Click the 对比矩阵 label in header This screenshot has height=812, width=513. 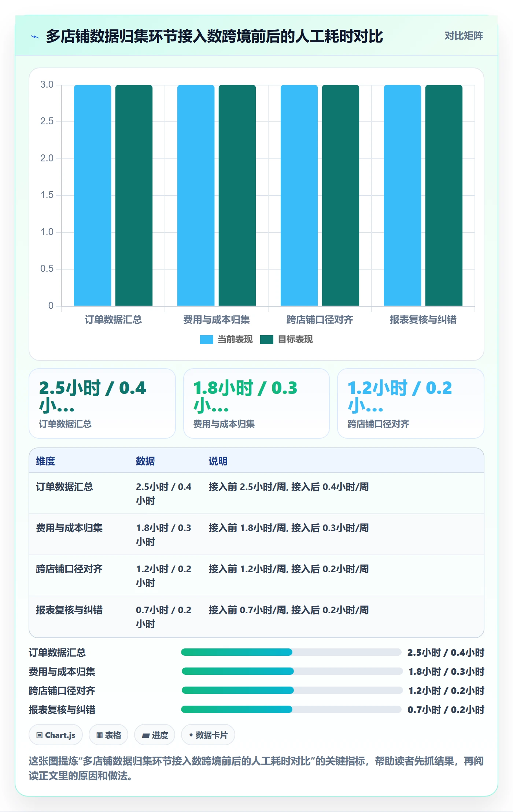(x=464, y=36)
